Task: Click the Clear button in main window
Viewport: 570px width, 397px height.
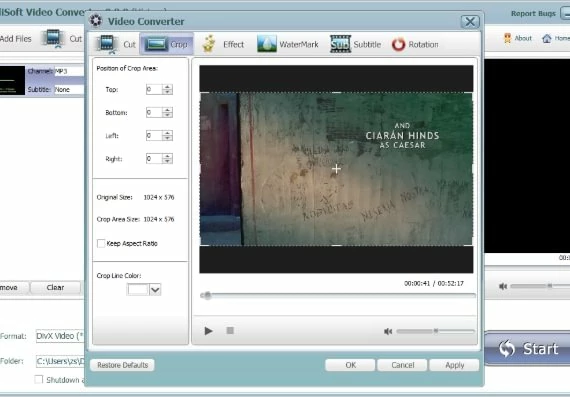Action: tap(55, 287)
